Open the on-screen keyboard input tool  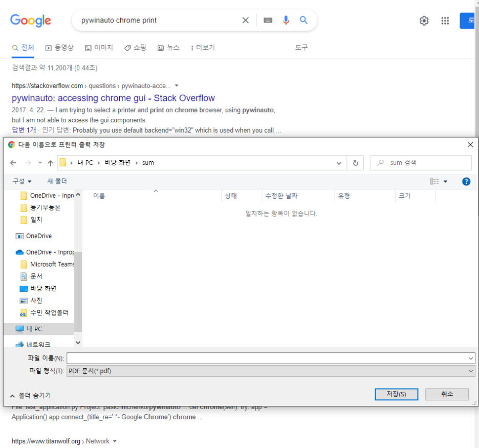click(x=268, y=20)
